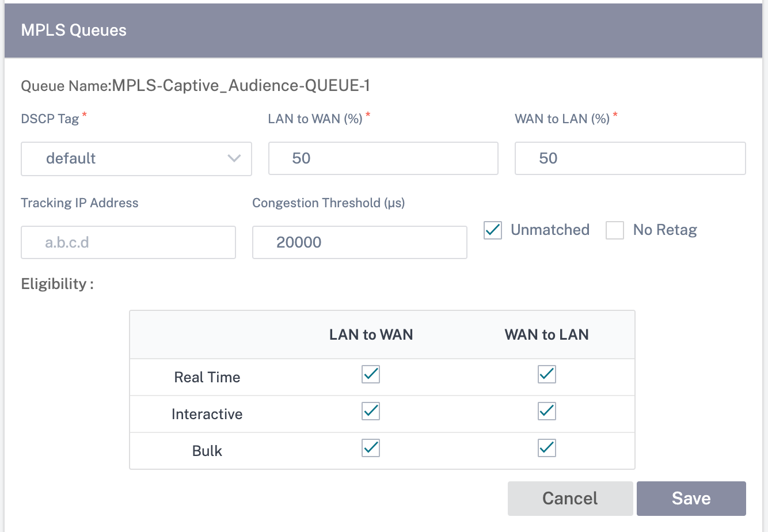This screenshot has height=532, width=768.
Task: Toggle Interactive WAN to LAN checkbox
Action: (547, 411)
